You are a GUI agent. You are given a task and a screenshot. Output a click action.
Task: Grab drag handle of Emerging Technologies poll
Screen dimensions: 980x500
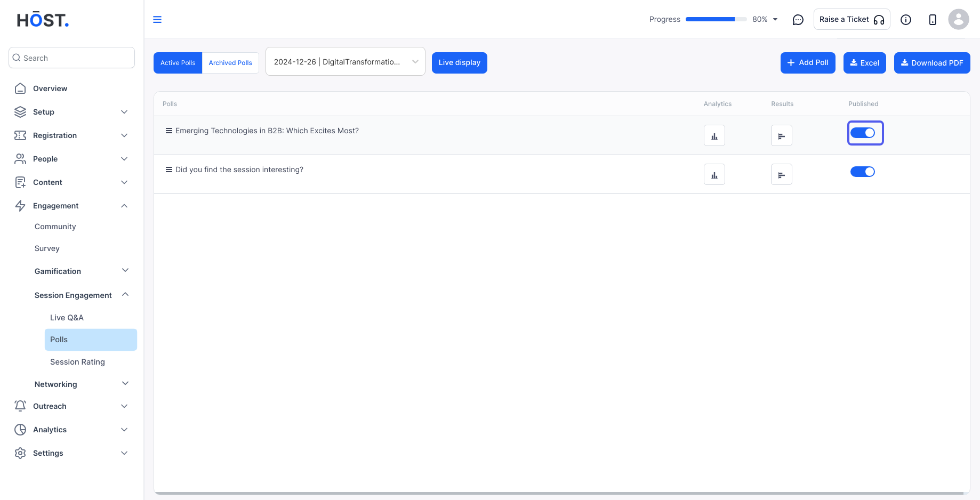(x=169, y=131)
